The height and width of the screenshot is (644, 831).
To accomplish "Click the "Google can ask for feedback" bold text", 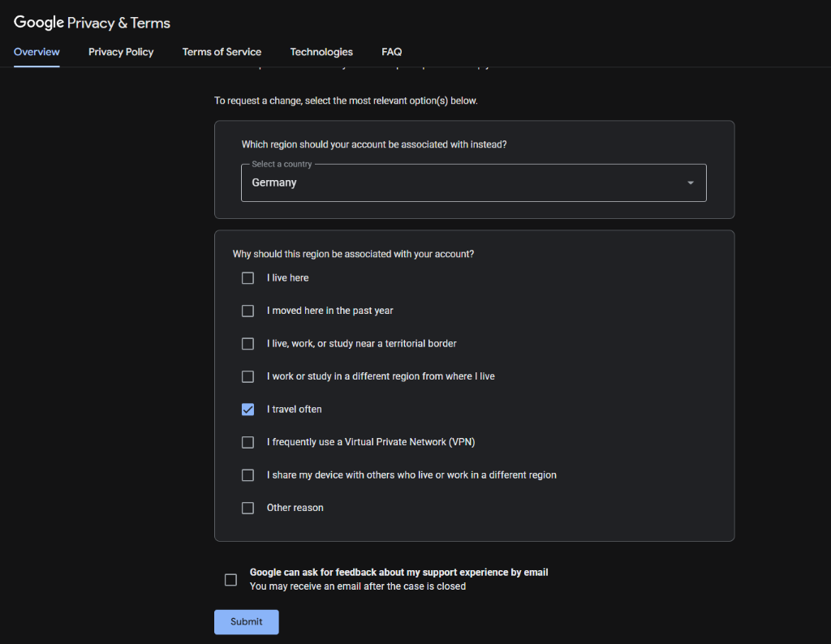I will 399,573.
